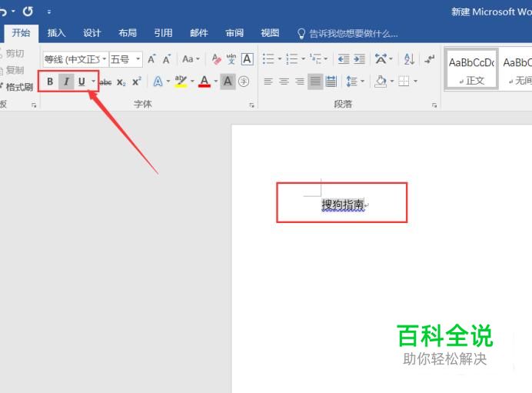The height and width of the screenshot is (393, 532).
Task: Click Distributed alignment icon
Action: point(331,82)
